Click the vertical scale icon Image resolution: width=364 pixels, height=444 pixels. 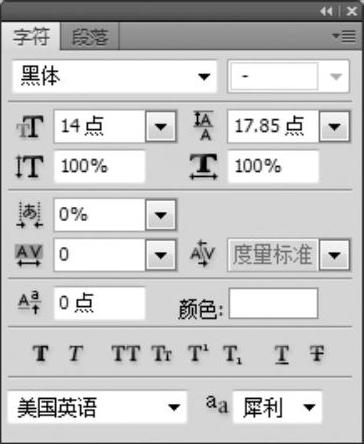[x=30, y=167]
